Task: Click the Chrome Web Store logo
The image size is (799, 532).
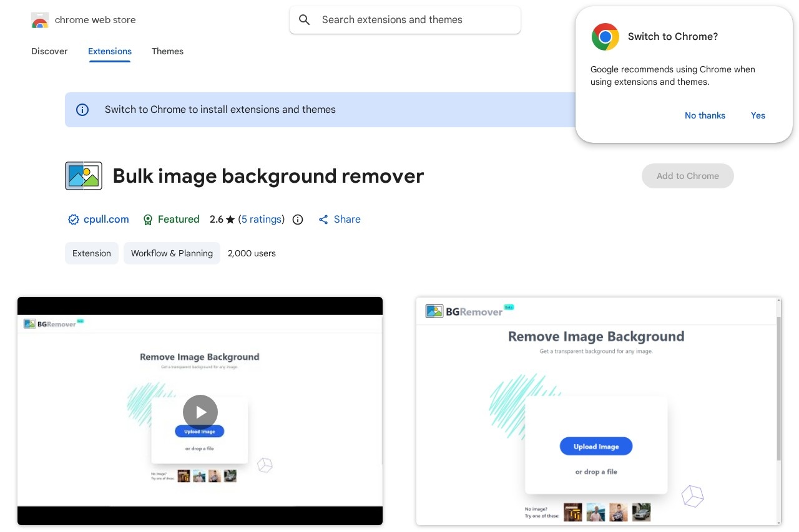Action: coord(39,19)
